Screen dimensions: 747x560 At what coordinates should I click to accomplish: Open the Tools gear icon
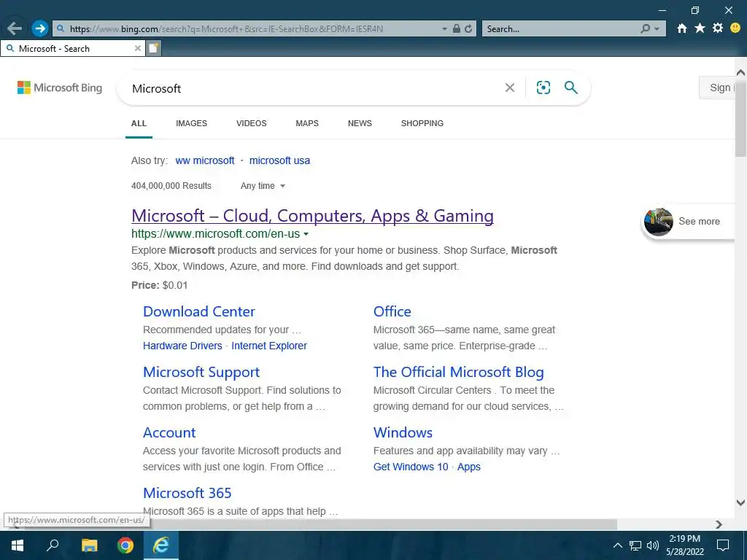pyautogui.click(x=718, y=28)
